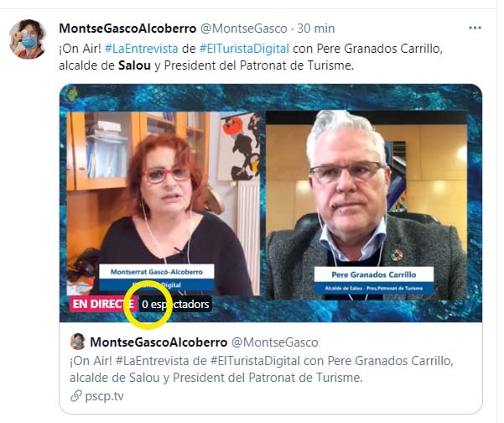This screenshot has height=423, width=504.
Task: Click Pere Granados video feed on right
Action: pyautogui.click(x=366, y=206)
